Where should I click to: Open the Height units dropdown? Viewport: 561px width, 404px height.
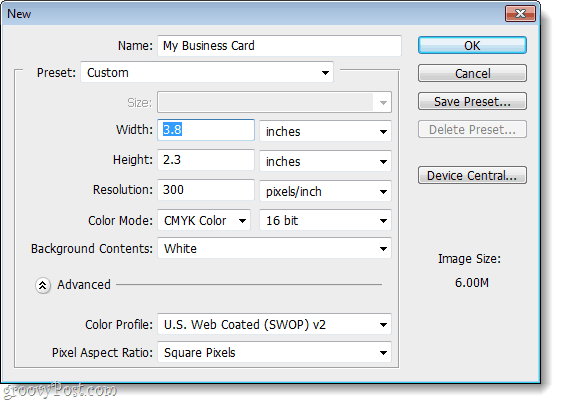pyautogui.click(x=325, y=161)
